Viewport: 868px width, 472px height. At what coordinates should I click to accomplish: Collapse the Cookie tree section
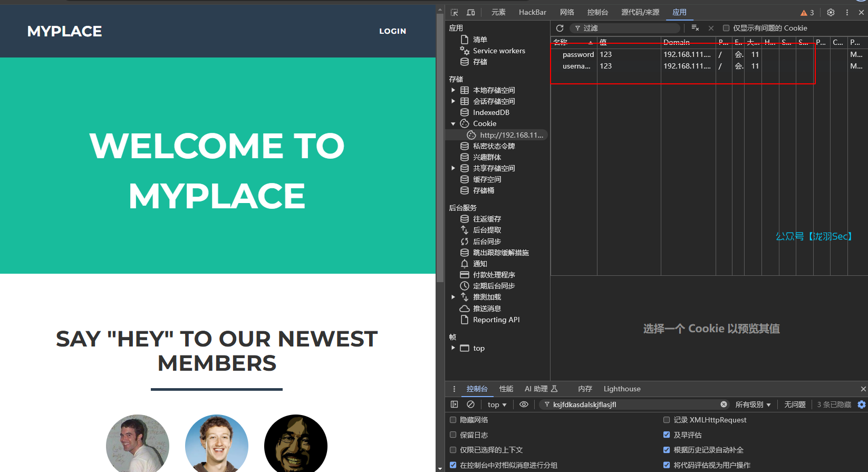click(453, 124)
